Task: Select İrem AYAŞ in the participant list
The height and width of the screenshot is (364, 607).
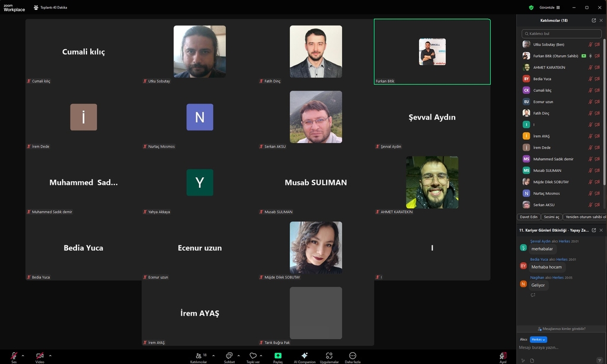Action: tap(561, 136)
